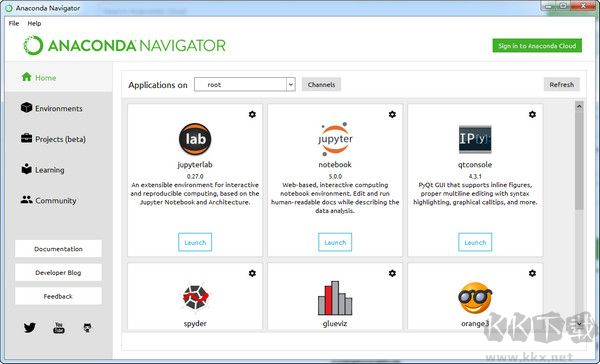Click the Projects briefcase icon
600x364 pixels.
pyautogui.click(x=26, y=138)
